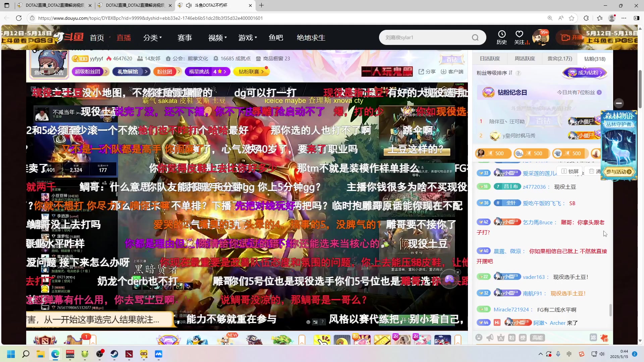Toggle the 梗 meme chat option
Image resolution: width=644 pixels, height=362 pixels.
(x=523, y=338)
